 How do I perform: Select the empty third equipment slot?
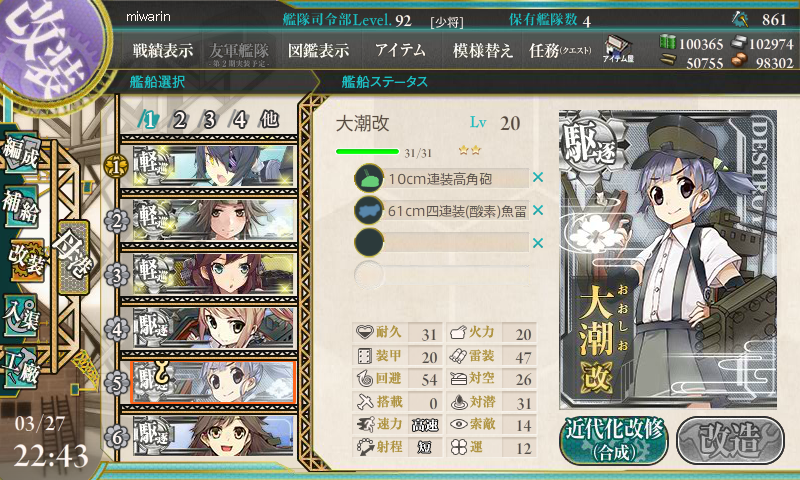(x=442, y=243)
